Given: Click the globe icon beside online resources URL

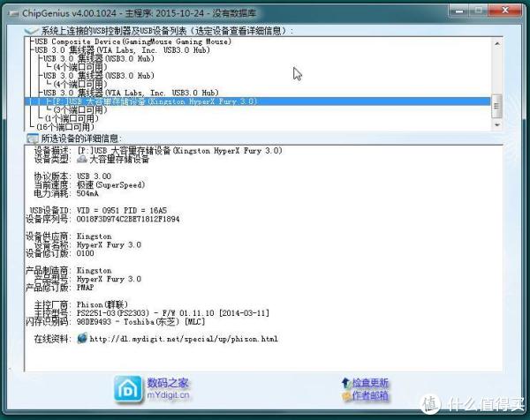Looking at the screenshot, I should click(x=82, y=338).
